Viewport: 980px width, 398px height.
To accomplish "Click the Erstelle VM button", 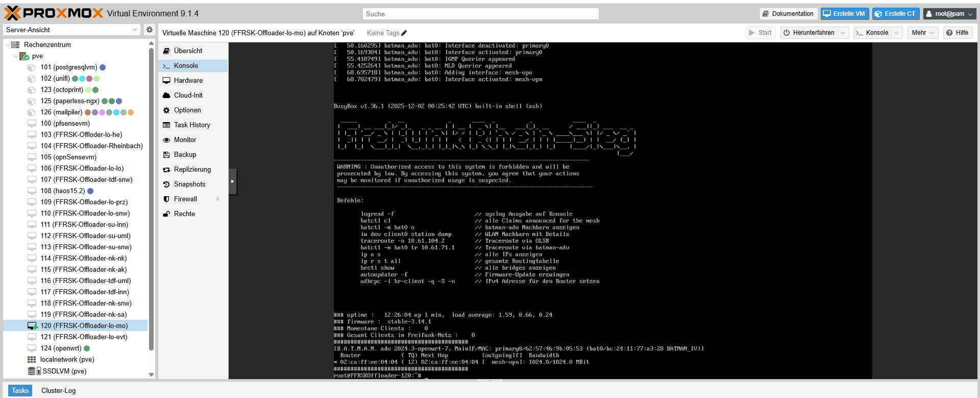I will tap(844, 14).
